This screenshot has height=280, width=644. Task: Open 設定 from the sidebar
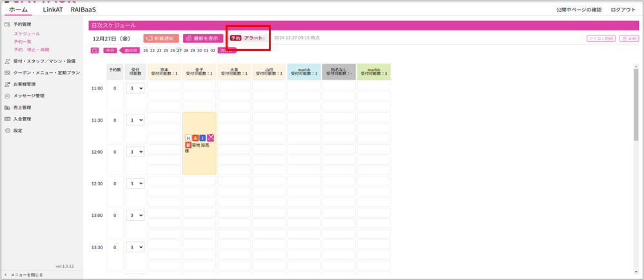click(x=17, y=131)
